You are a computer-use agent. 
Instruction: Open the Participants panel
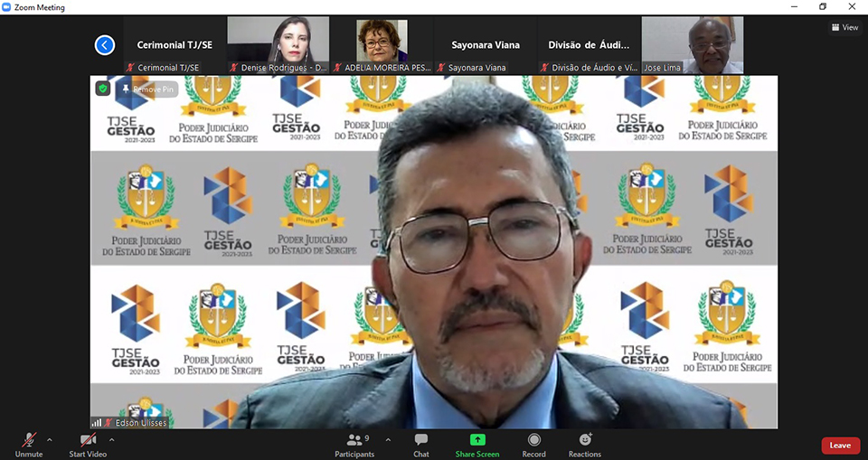[354, 441]
